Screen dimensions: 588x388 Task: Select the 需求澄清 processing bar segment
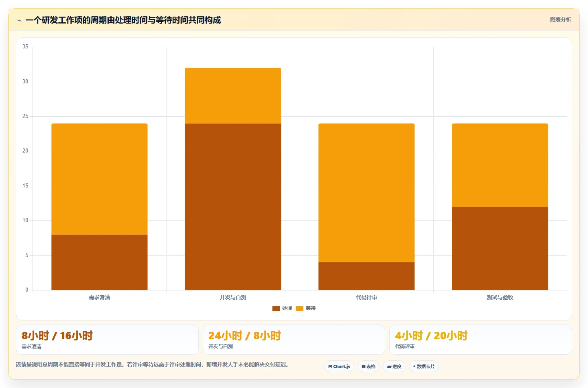click(99, 262)
